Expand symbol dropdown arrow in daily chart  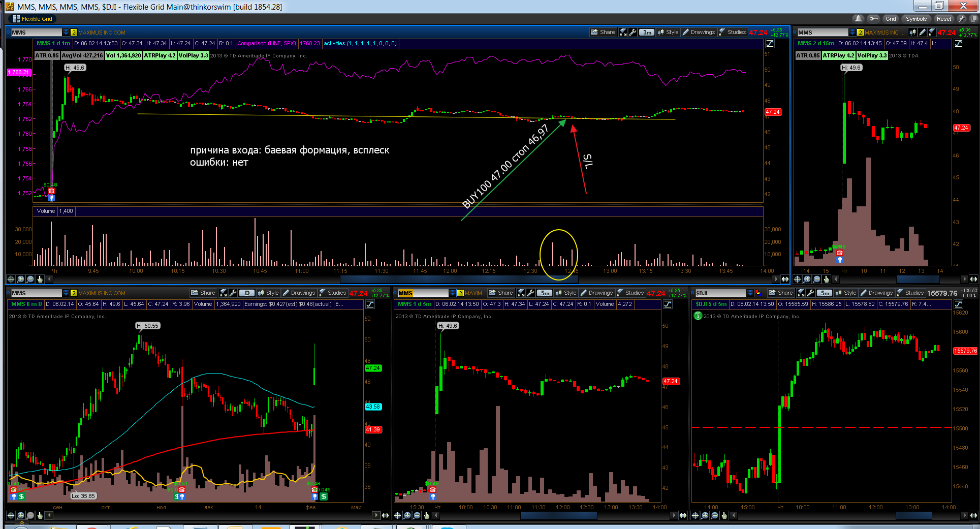pyautogui.click(x=66, y=293)
